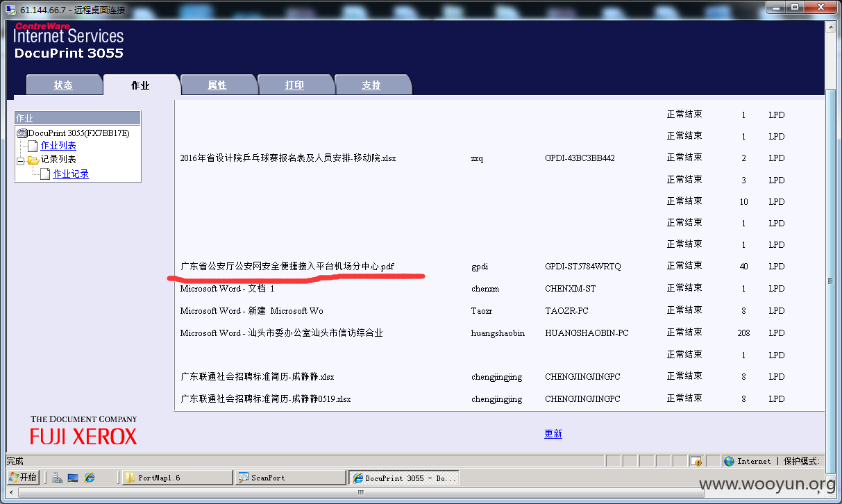This screenshot has width=842, height=504.
Task: Switch to the 状态 tab
Action: tap(63, 85)
